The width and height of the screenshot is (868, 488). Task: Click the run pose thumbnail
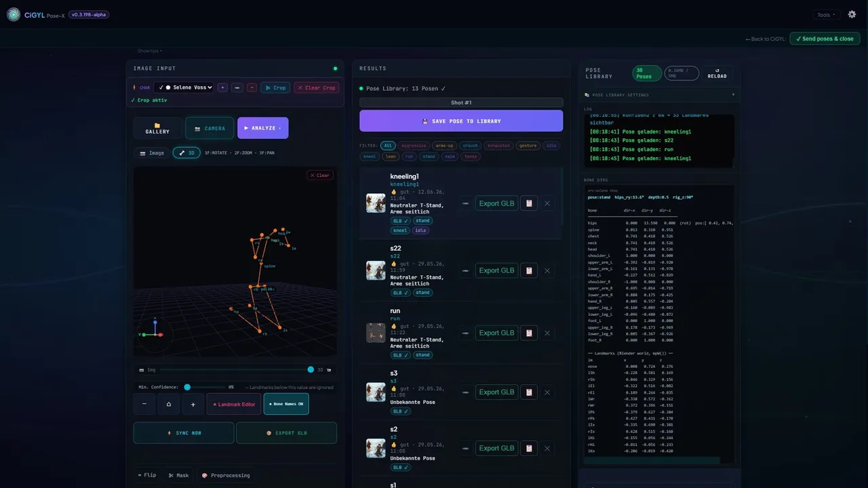pos(376,333)
